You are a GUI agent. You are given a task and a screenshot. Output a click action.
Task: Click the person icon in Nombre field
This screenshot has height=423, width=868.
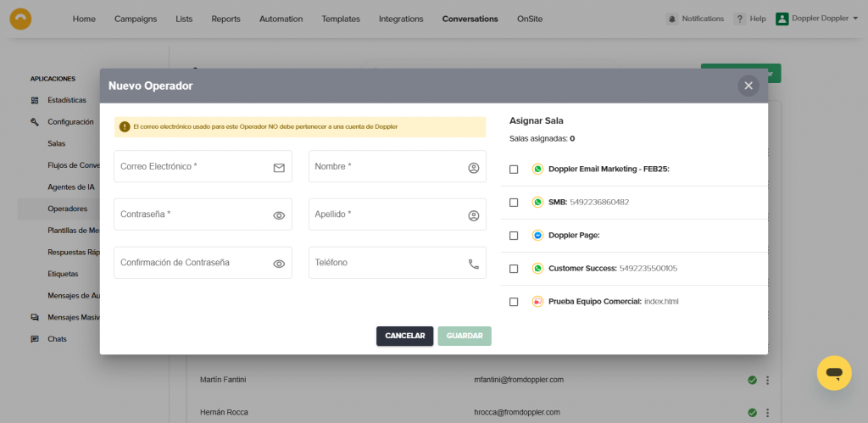[x=473, y=168]
